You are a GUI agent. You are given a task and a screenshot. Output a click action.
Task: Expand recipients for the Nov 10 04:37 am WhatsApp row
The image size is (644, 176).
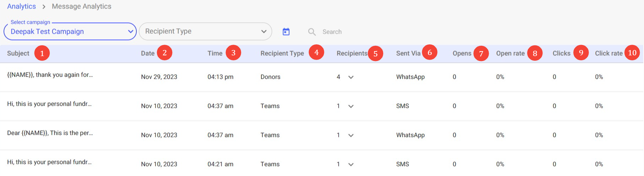[351, 135]
